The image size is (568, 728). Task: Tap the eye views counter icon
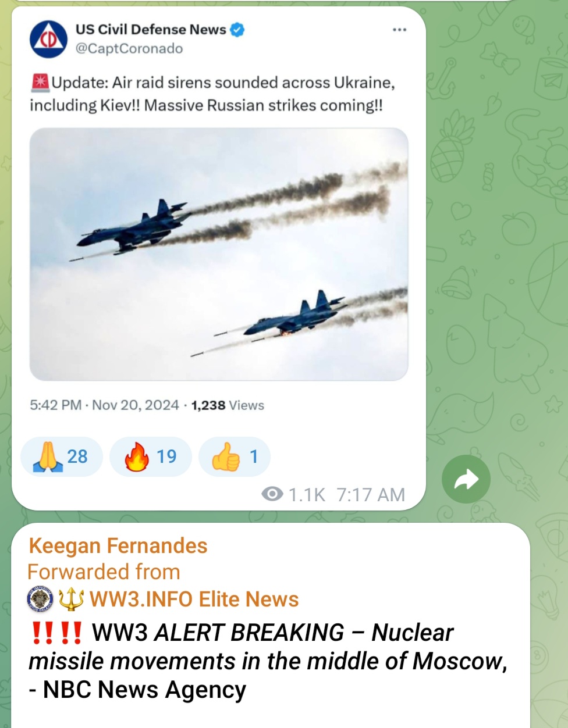point(272,494)
